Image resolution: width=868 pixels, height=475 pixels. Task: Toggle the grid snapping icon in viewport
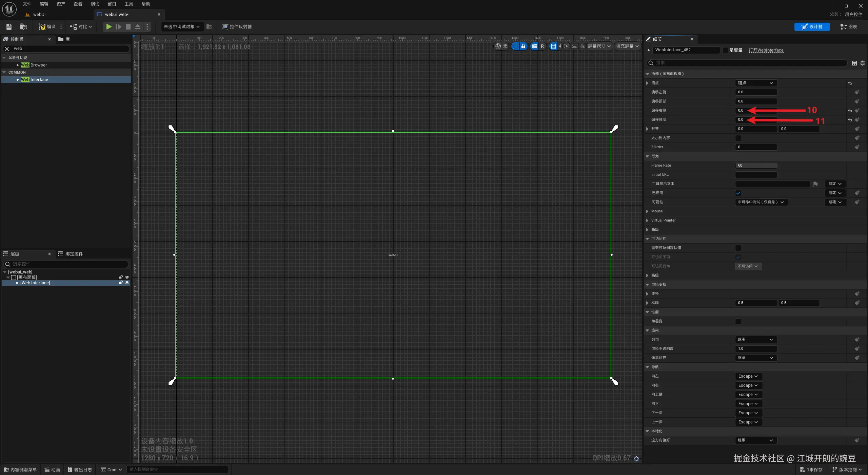point(553,46)
